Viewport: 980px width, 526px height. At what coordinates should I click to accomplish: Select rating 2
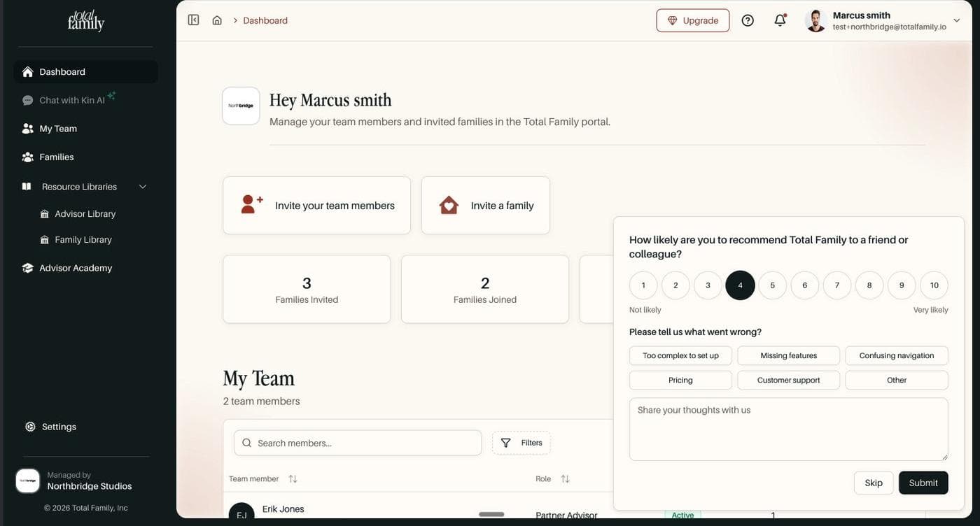(x=675, y=285)
